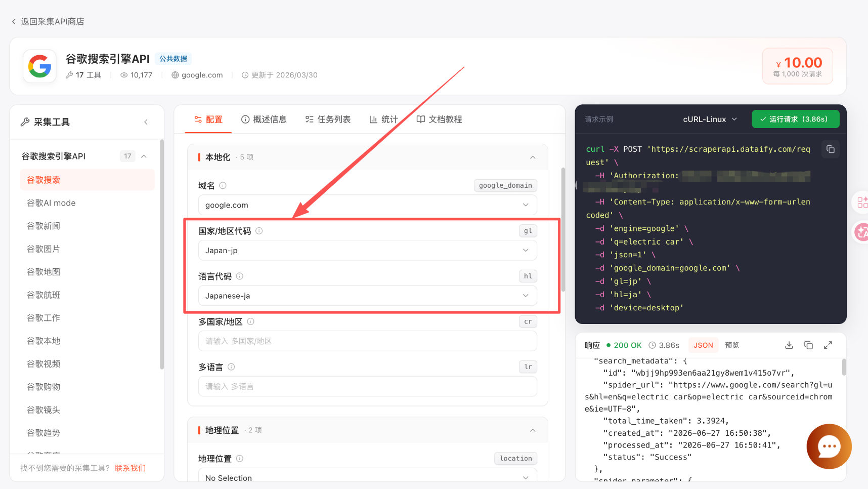Viewport: 868px width, 489px height.
Task: Click the google.com site link
Action: point(197,75)
